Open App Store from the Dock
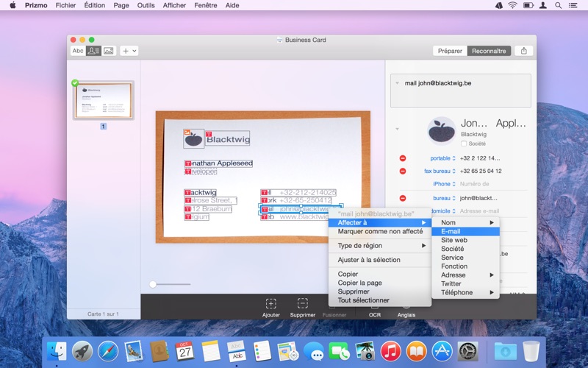The image size is (588, 368). 442,352
